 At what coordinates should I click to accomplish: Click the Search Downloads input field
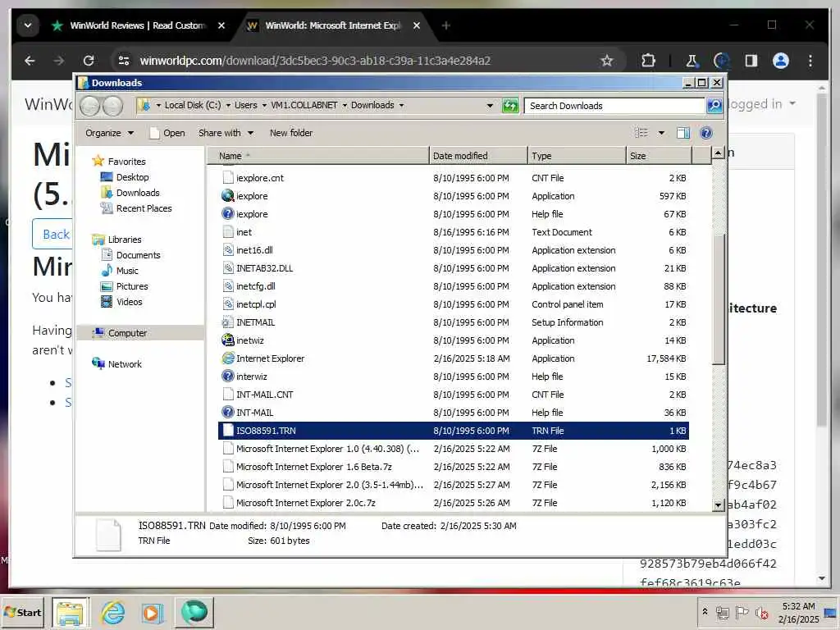click(614, 106)
